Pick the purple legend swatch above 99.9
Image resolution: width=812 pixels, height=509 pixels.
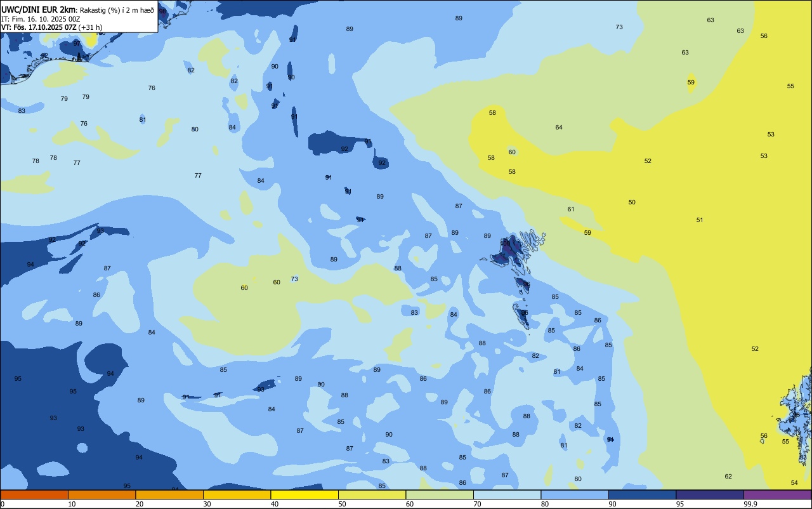pyautogui.click(x=778, y=494)
